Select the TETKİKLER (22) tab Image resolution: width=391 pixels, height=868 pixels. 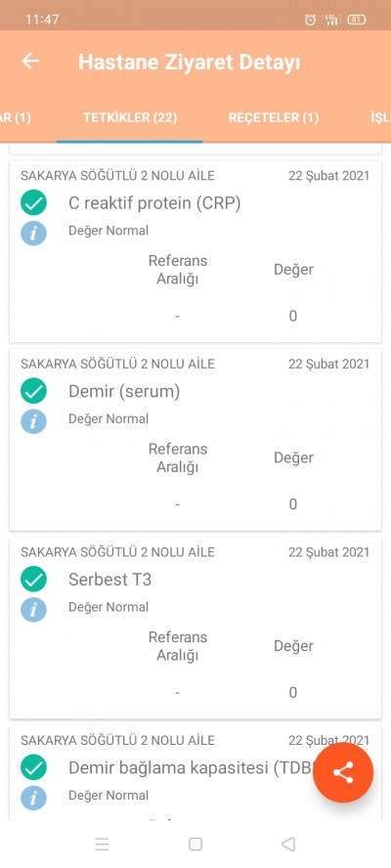(130, 118)
